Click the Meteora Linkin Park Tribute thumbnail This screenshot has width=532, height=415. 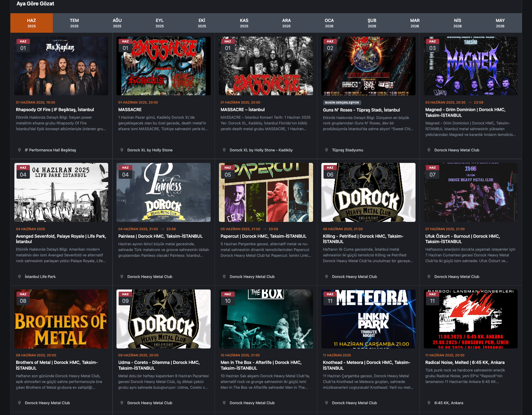[x=368, y=319]
